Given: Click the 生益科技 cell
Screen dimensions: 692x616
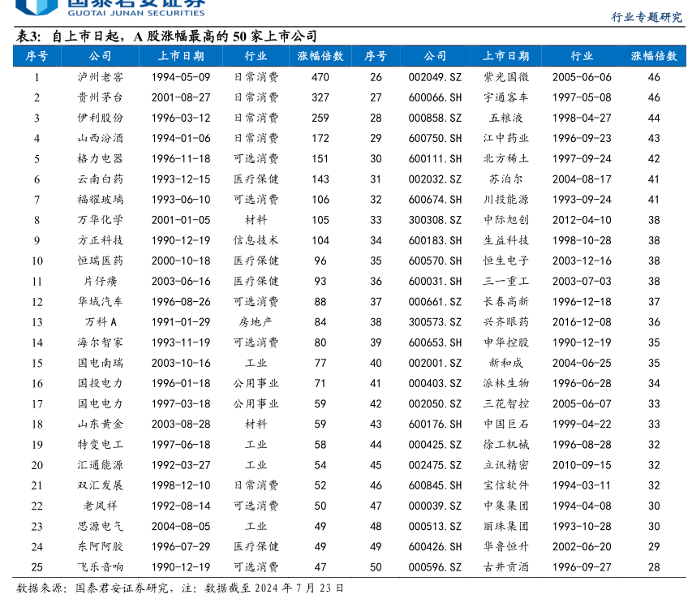Looking at the screenshot, I should pos(506,240).
